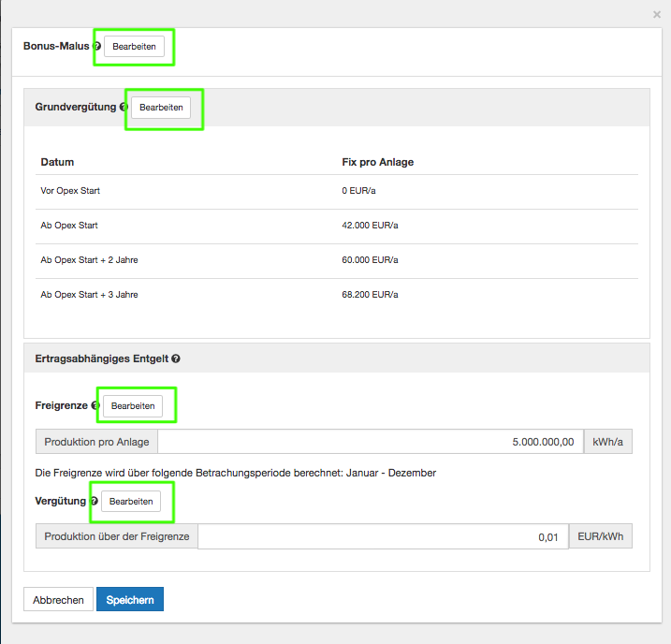Viewport: 671px width, 644px height.
Task: Click Bearbeiten next to Bonus-Malus
Action: (x=134, y=47)
